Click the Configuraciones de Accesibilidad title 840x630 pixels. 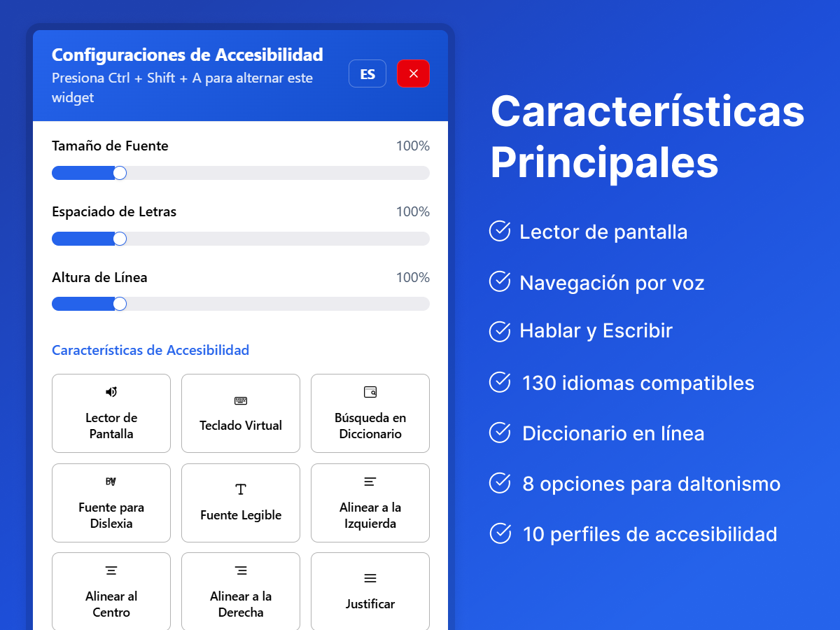coord(188,55)
